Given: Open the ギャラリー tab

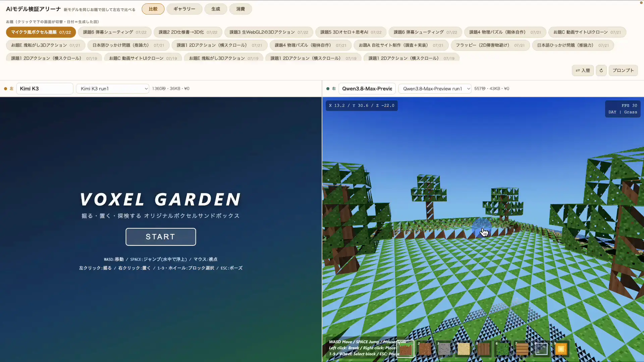Looking at the screenshot, I should click(x=184, y=9).
